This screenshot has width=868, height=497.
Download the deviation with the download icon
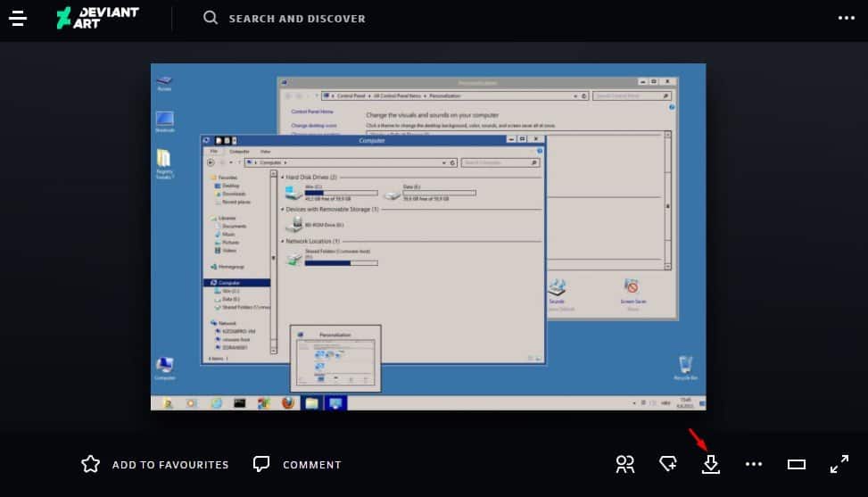(x=711, y=464)
